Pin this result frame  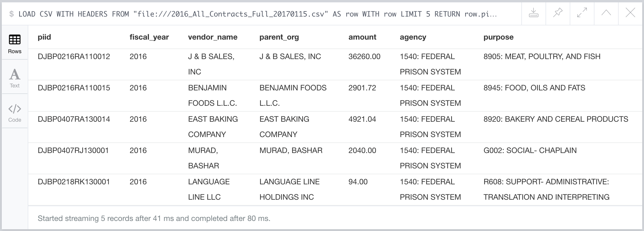pos(558,13)
